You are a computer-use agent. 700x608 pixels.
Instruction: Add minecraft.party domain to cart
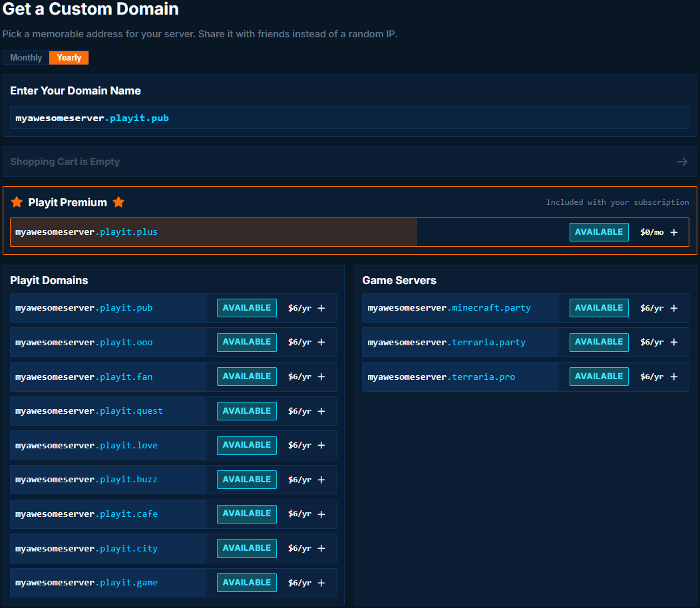point(674,308)
